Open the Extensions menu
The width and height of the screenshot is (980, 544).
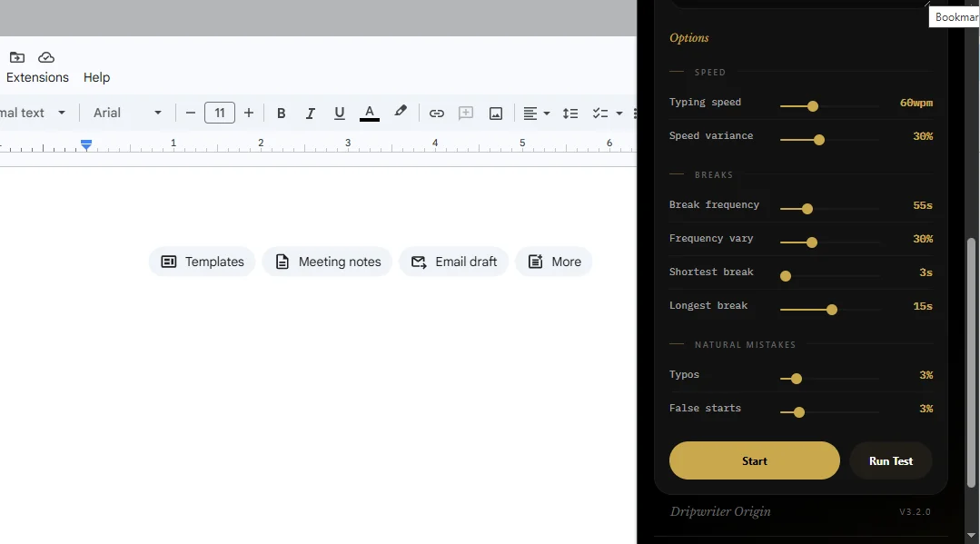[37, 77]
